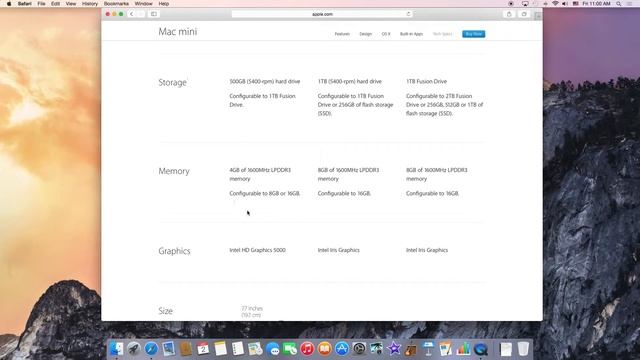Open FaceTime green icon in dock
This screenshot has width=640, height=360.
point(290,349)
